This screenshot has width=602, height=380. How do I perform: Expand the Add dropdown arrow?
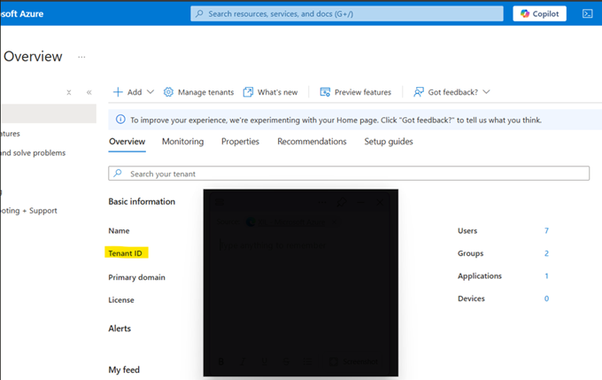pos(150,92)
